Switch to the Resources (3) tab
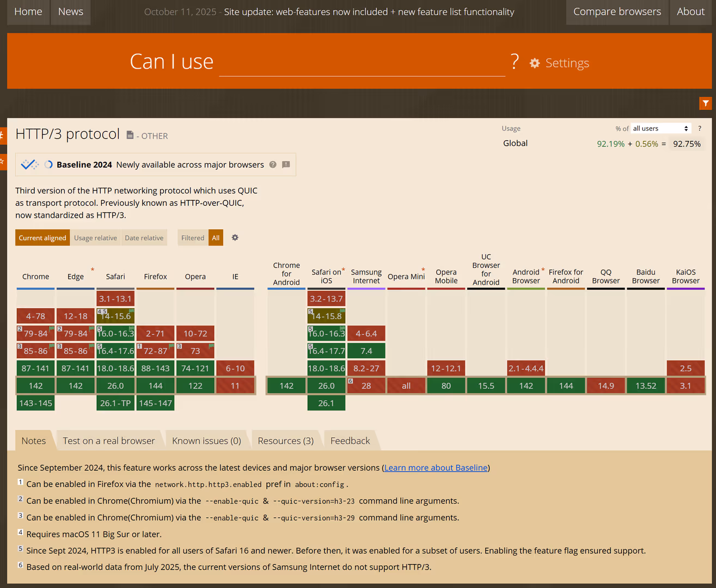Viewport: 716px width, 588px height. [284, 440]
